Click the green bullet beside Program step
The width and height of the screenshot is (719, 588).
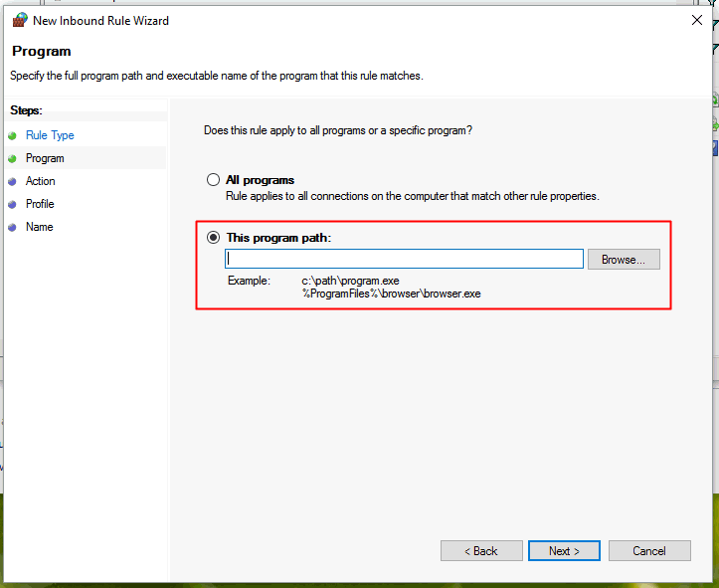[x=12, y=159]
